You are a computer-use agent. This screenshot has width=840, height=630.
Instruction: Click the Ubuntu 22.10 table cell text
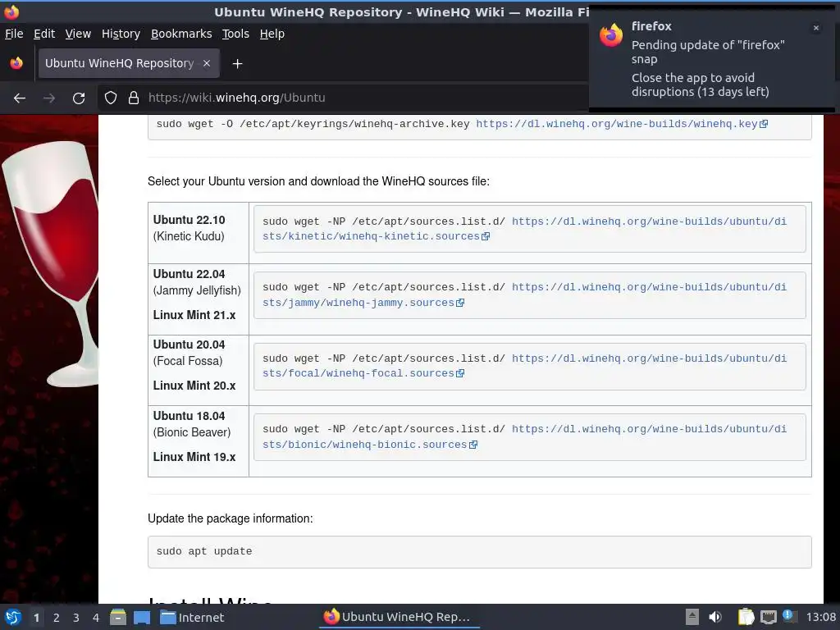(189, 220)
